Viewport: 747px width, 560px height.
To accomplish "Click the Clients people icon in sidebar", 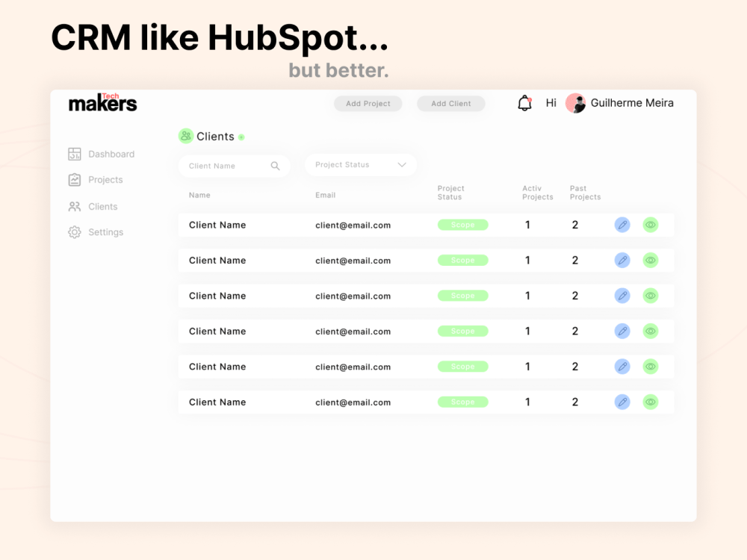I will (x=75, y=206).
